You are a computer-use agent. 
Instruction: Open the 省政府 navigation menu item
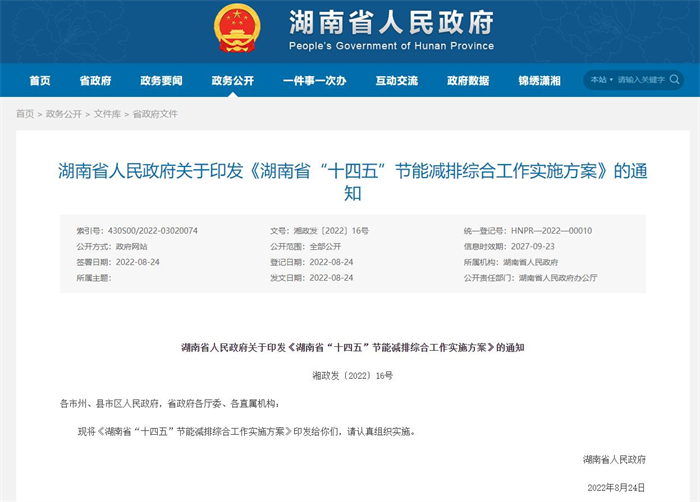[x=95, y=81]
